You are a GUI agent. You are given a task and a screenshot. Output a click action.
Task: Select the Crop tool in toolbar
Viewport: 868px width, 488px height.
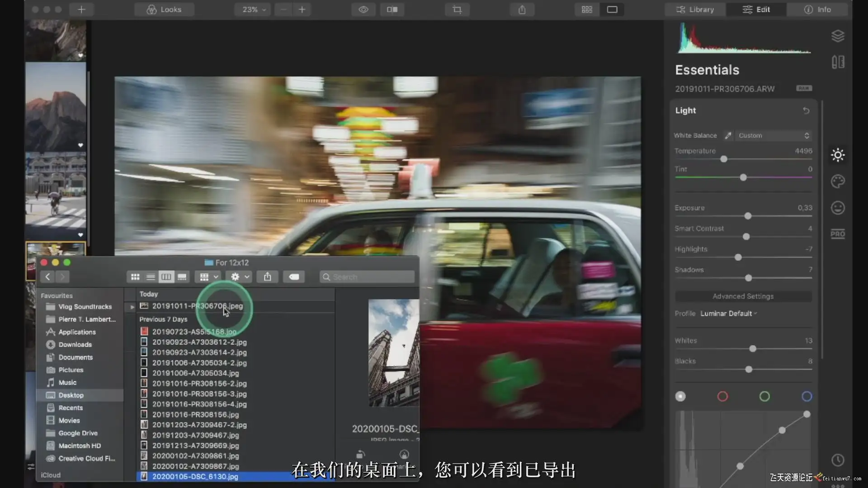tap(457, 9)
